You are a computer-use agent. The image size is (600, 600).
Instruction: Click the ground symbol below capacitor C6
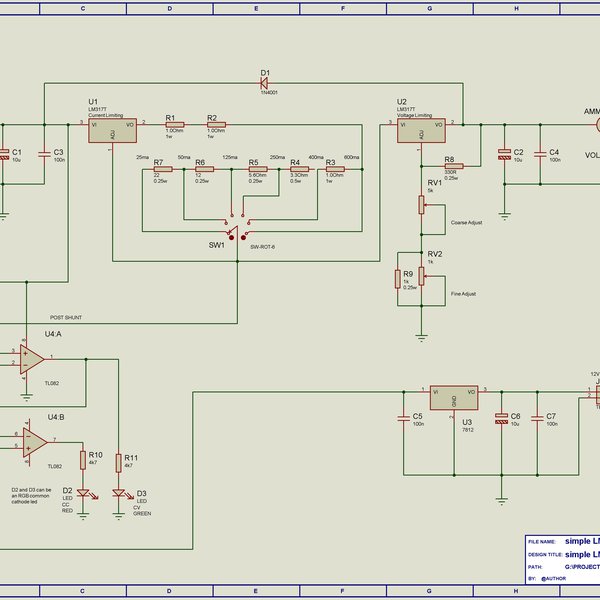(502, 501)
